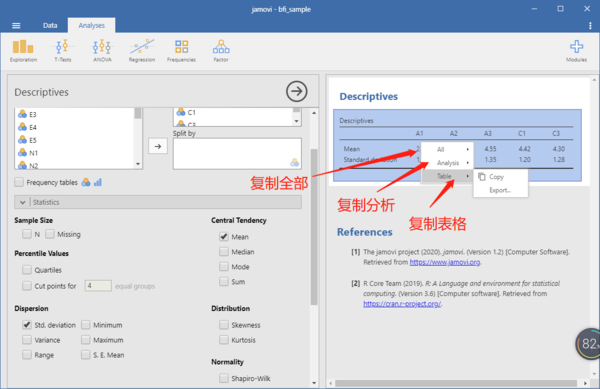Screen dimensions: 600x389
Task: Open the ANOVA analyses menu
Action: coord(102,51)
